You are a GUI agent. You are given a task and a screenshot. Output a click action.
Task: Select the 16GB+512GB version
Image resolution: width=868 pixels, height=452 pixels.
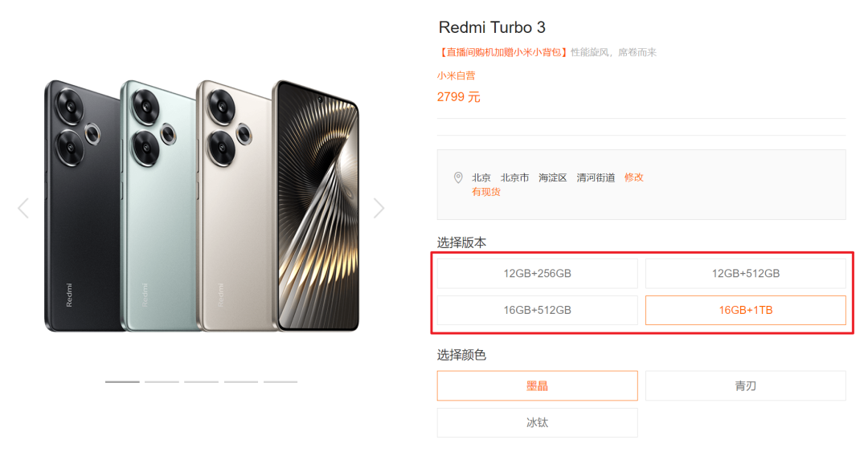pos(537,311)
